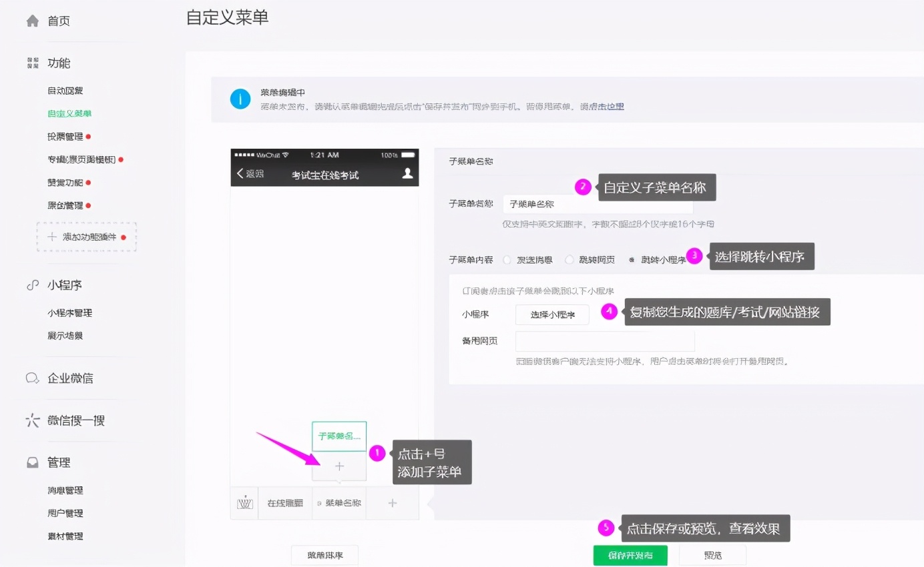Click the plus to add a submenu

(339, 466)
